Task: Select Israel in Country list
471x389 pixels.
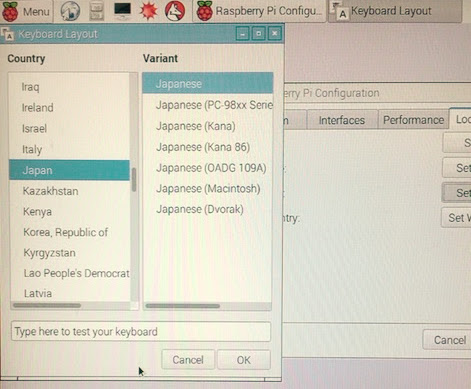Action: click(69, 129)
